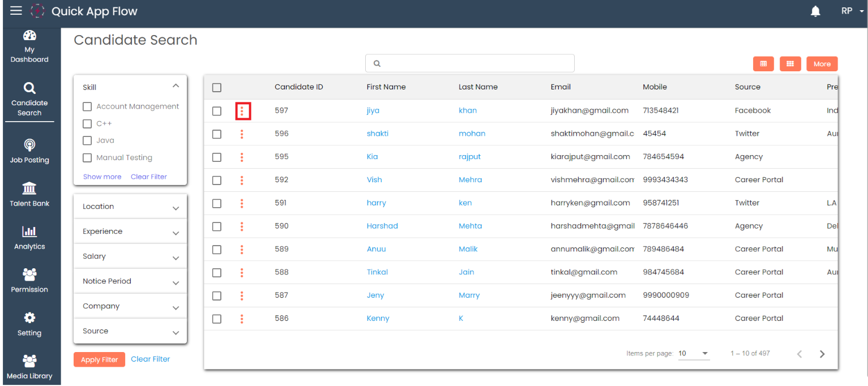Open Analytics from sidebar
Image resolution: width=868 pixels, height=386 pixels.
[29, 238]
